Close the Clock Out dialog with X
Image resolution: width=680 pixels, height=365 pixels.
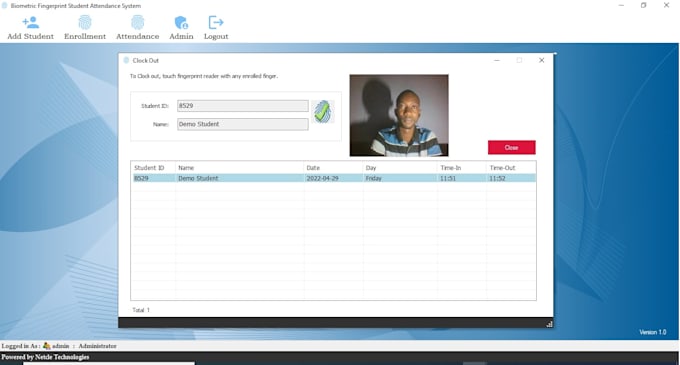tap(541, 60)
